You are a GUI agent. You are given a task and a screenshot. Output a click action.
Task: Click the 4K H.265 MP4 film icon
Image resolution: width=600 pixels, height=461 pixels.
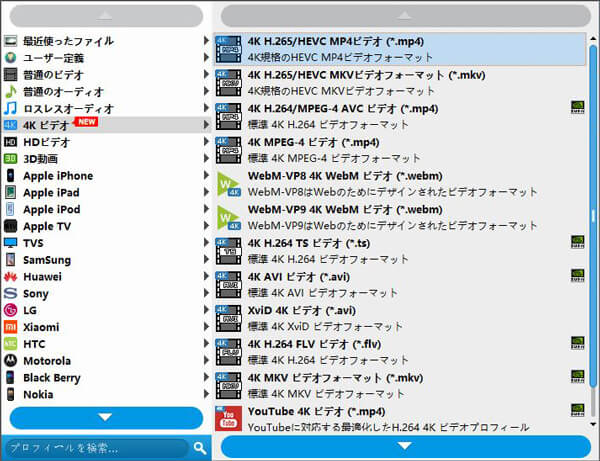[228, 49]
